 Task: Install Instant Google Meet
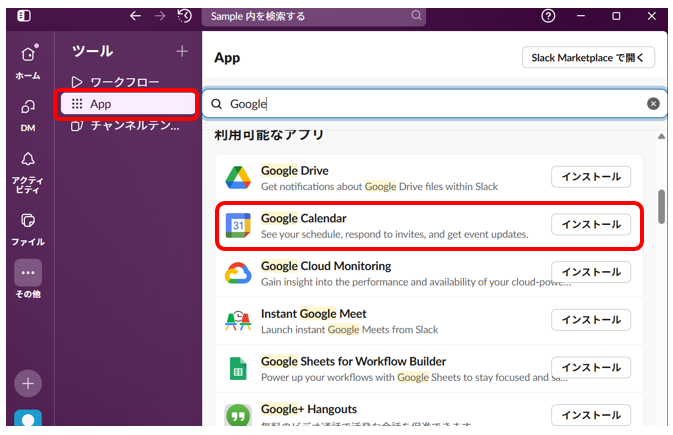tap(591, 320)
